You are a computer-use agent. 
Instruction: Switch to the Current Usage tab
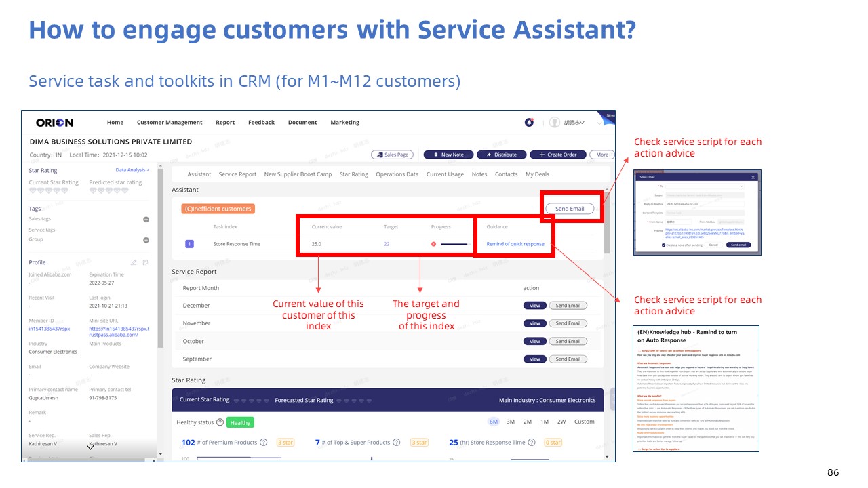(445, 174)
